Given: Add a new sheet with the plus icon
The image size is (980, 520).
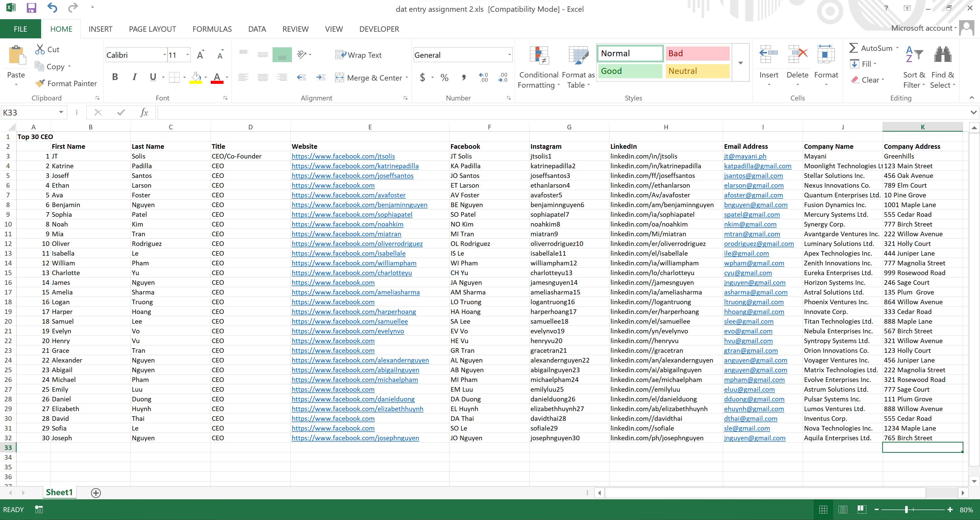Looking at the screenshot, I should coord(96,493).
